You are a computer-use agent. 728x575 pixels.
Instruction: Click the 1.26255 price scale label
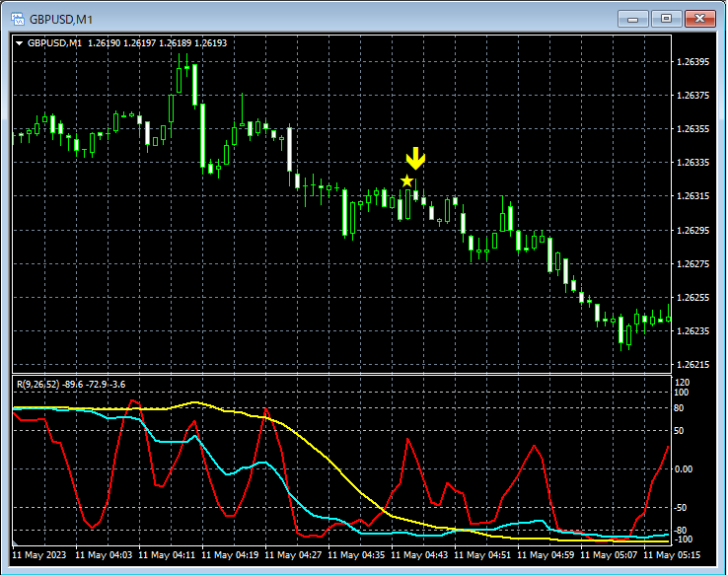point(693,297)
